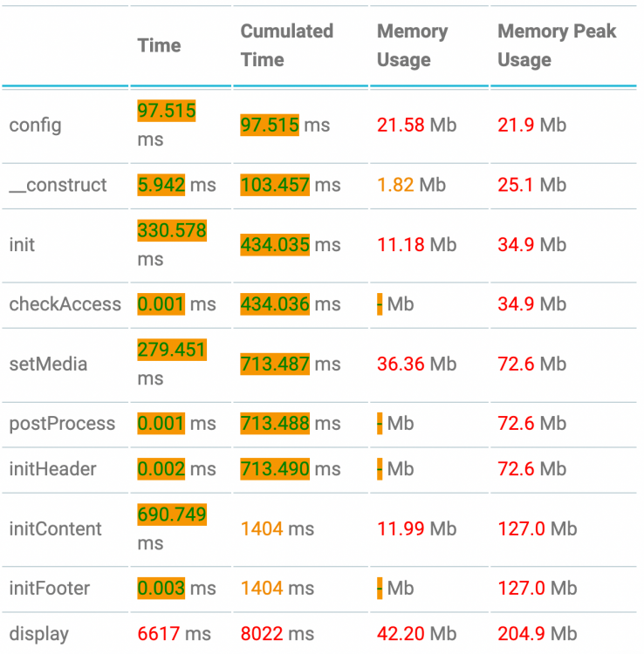Click the Memory Peak Usage column header

pyautogui.click(x=556, y=45)
